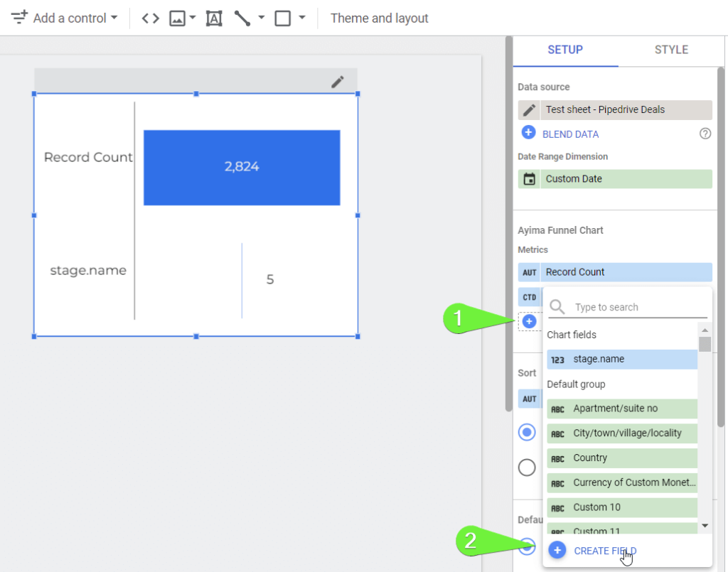Open Theme and layout
This screenshot has width=728, height=572.
(379, 18)
